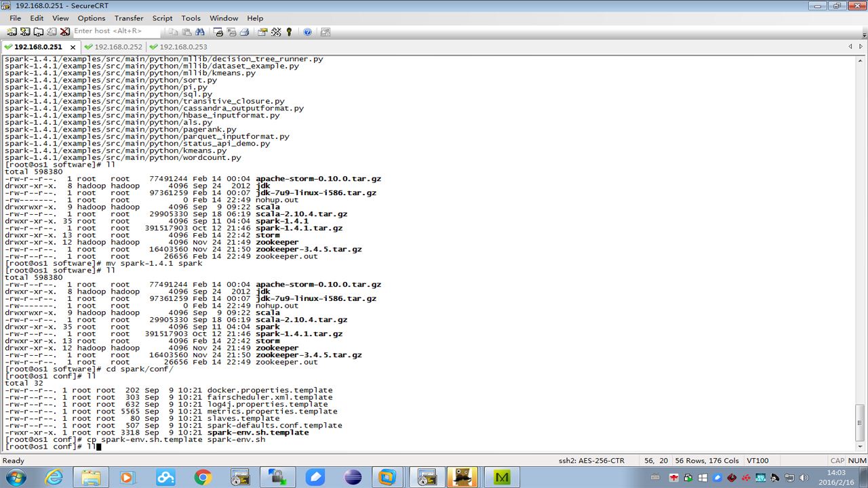Open Help with the blue question icon
The image size is (868, 488).
pos(307,32)
